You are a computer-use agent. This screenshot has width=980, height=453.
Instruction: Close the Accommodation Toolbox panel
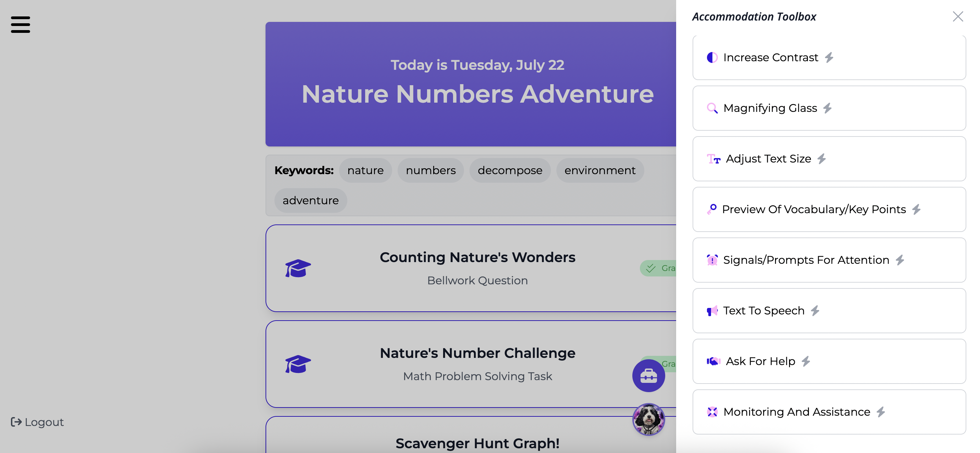pyautogui.click(x=957, y=16)
